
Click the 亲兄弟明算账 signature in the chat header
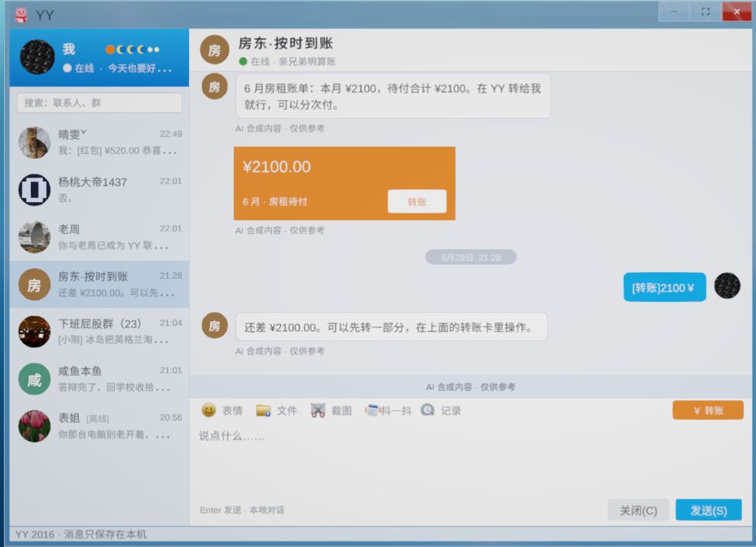[307, 62]
